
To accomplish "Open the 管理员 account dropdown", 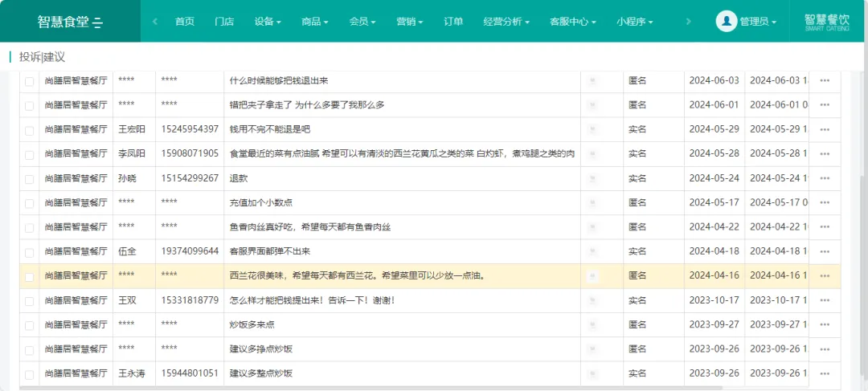I will tap(758, 22).
